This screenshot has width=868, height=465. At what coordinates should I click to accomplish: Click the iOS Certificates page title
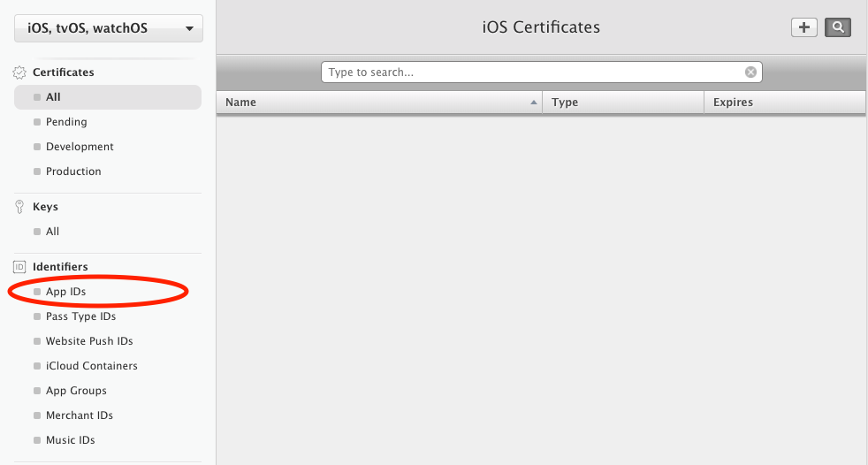pyautogui.click(x=541, y=27)
